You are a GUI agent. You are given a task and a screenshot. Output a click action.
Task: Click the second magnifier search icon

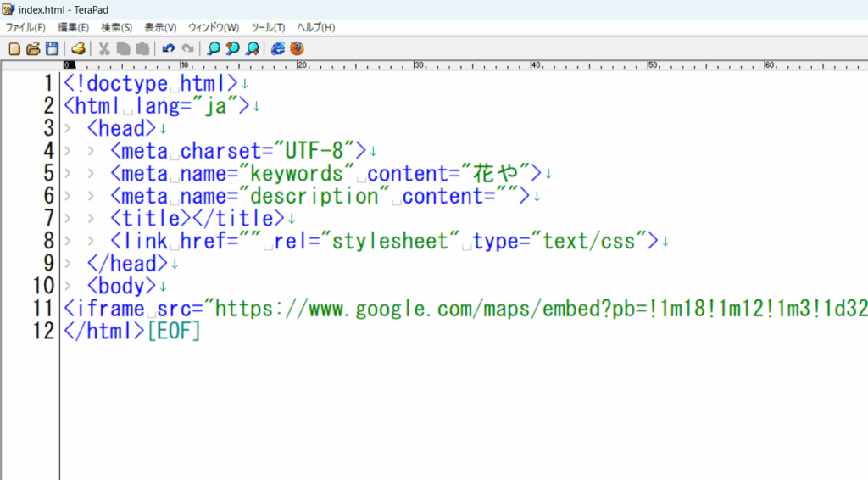pos(232,48)
